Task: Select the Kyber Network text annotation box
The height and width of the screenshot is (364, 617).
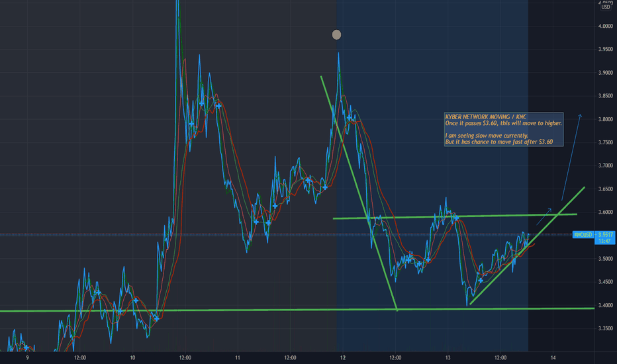Action: (x=504, y=130)
